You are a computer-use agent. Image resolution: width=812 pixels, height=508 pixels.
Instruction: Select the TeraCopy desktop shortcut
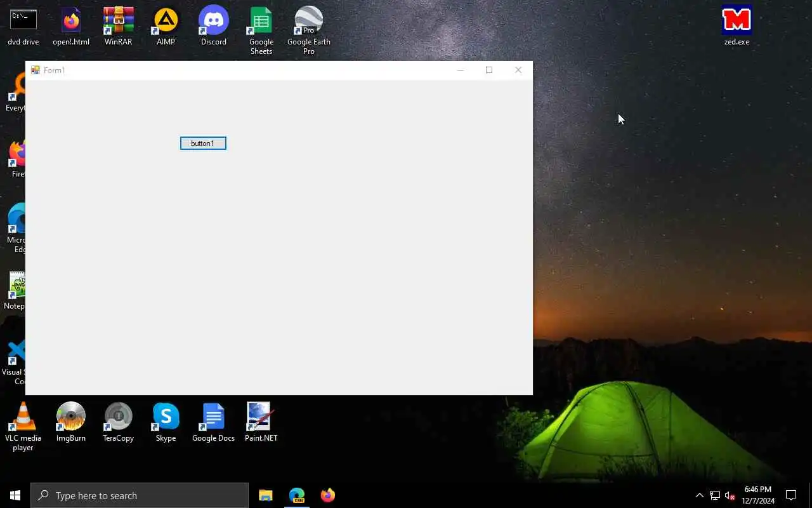coord(119,422)
